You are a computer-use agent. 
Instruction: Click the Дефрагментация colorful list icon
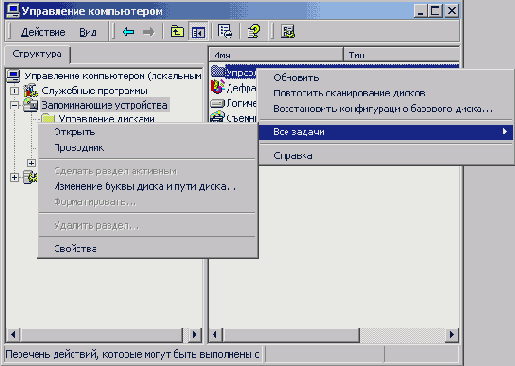218,87
